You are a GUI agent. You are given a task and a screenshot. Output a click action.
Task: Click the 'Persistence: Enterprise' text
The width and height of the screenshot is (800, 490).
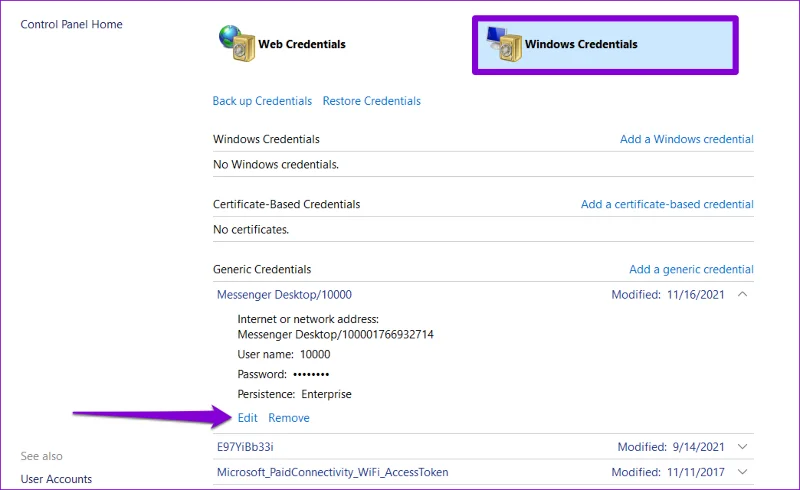click(x=294, y=395)
